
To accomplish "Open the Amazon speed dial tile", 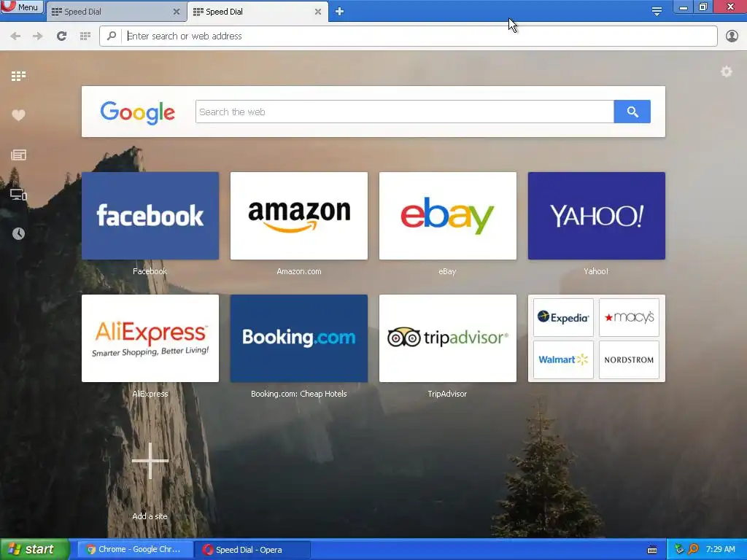I will (299, 216).
